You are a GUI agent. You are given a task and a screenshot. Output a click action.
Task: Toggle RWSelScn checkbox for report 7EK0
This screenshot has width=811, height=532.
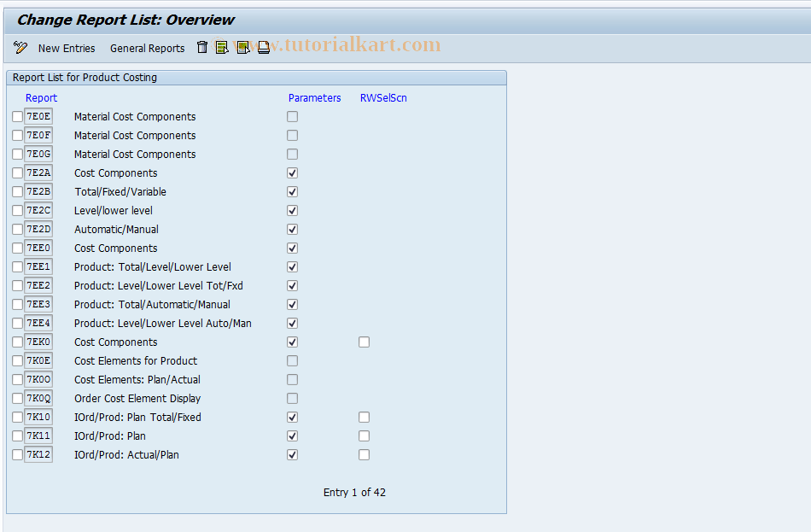(364, 342)
